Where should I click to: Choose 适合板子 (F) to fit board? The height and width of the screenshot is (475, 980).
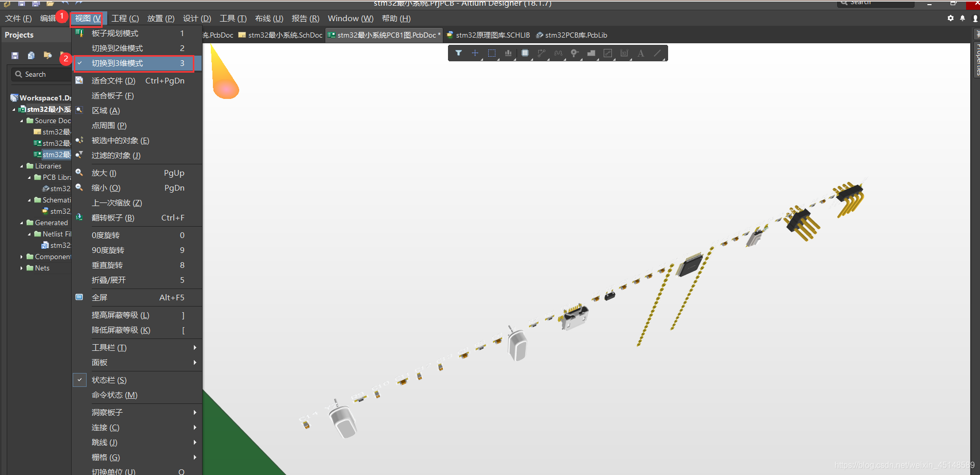pos(112,96)
